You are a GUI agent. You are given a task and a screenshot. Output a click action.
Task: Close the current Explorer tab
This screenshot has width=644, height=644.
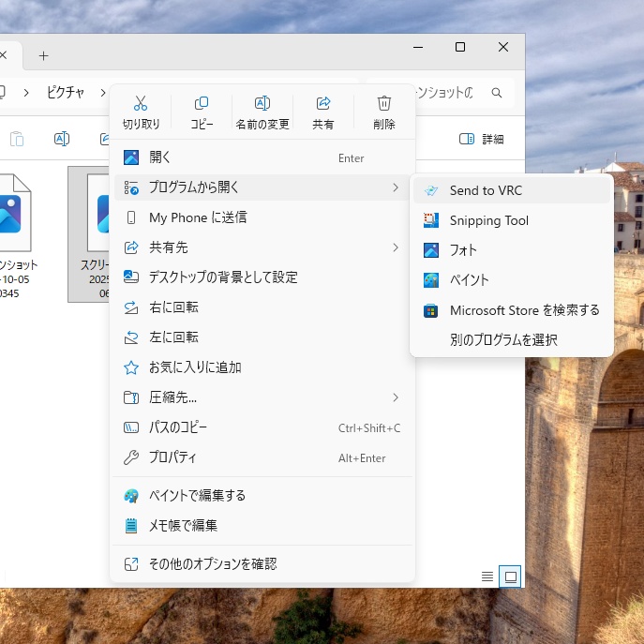4,55
